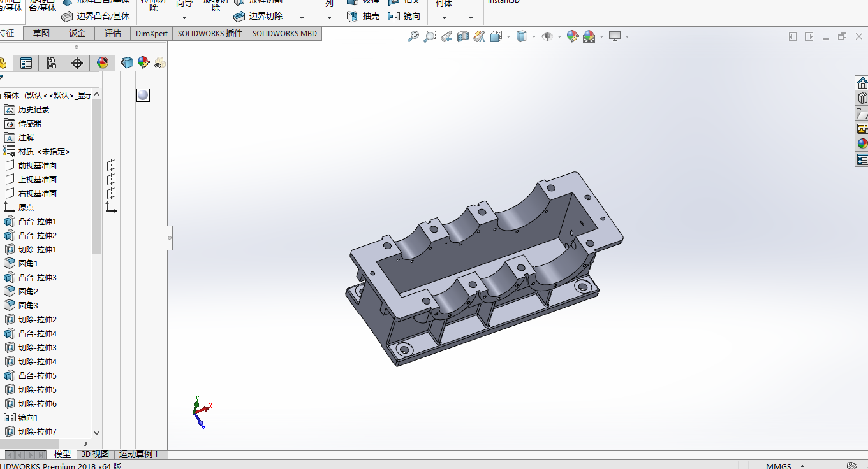Open the Apply Scene dropdown arrow
868x469 pixels.
[x=601, y=37]
